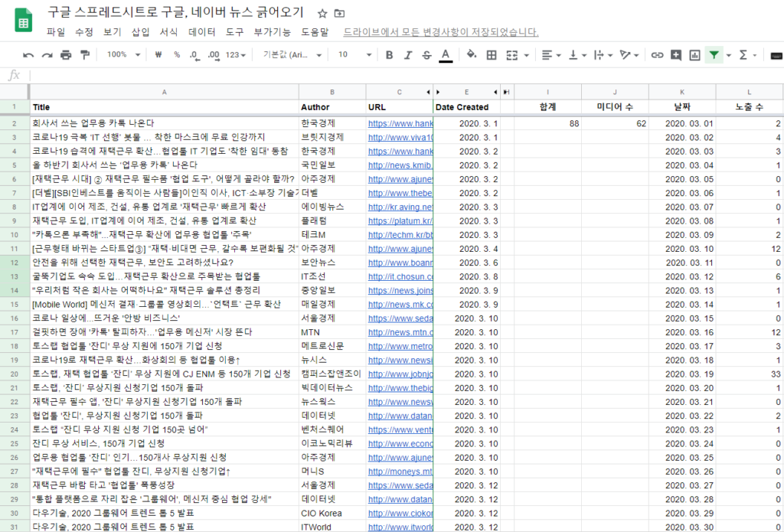
Task: Open the 부가기능 menu
Action: (x=272, y=32)
